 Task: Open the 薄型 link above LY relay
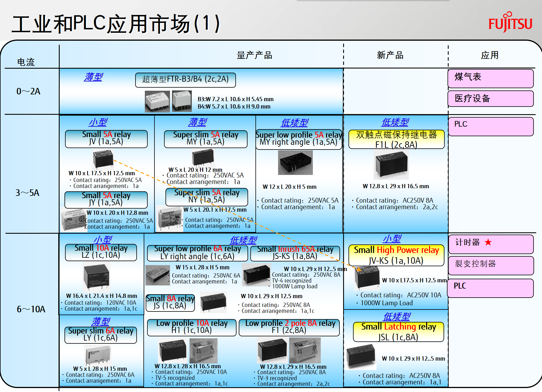[x=101, y=321]
